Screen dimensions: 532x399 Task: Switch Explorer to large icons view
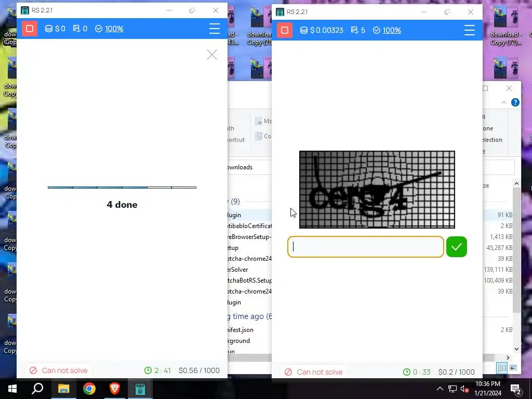click(513, 367)
